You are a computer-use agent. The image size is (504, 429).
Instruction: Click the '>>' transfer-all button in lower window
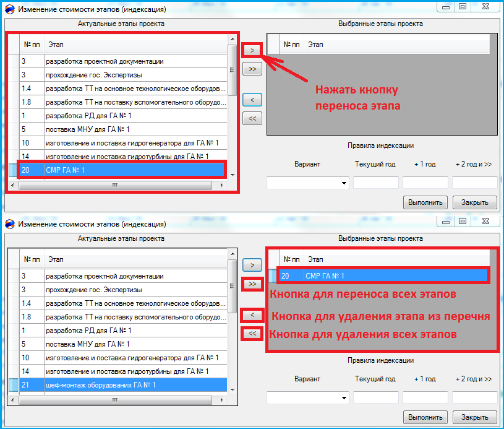tap(252, 284)
